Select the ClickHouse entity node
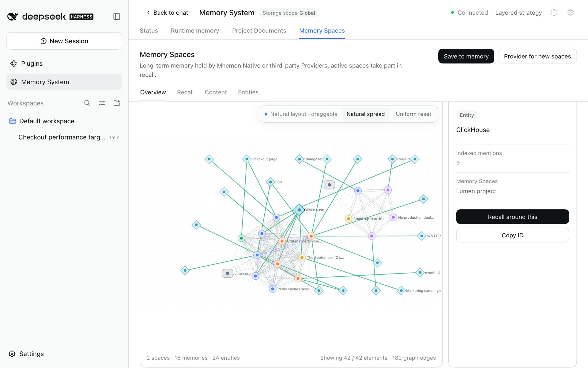 coord(299,210)
